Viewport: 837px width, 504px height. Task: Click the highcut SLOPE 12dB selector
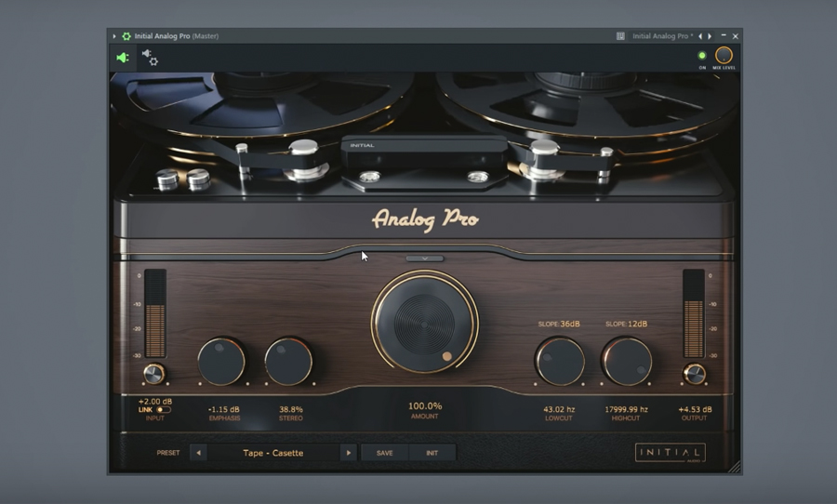click(626, 325)
